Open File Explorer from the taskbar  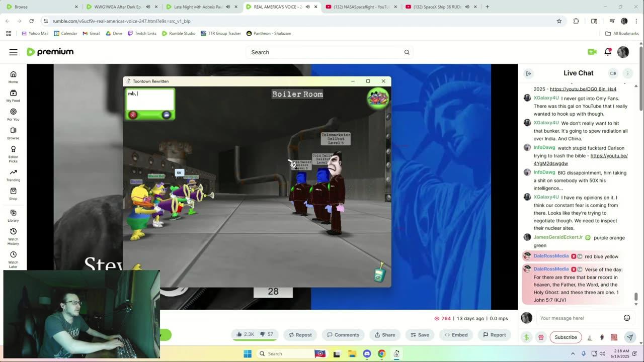point(352,353)
